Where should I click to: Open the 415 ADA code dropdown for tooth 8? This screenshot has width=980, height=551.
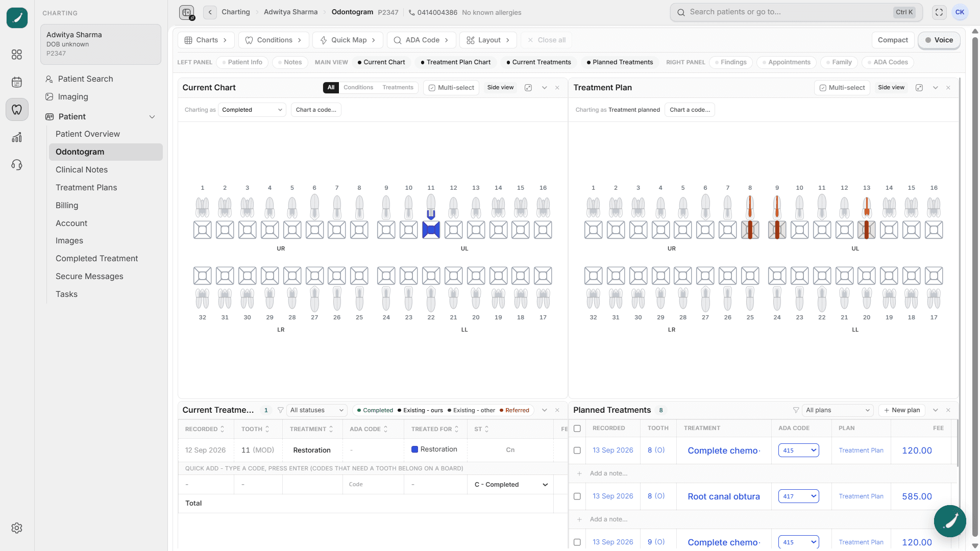(x=799, y=450)
